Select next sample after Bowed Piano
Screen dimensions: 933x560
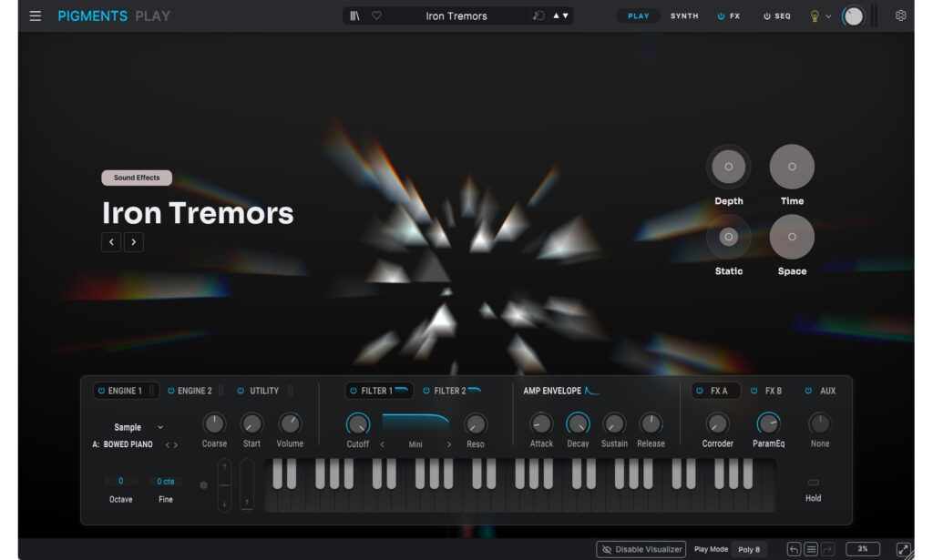coord(176,444)
